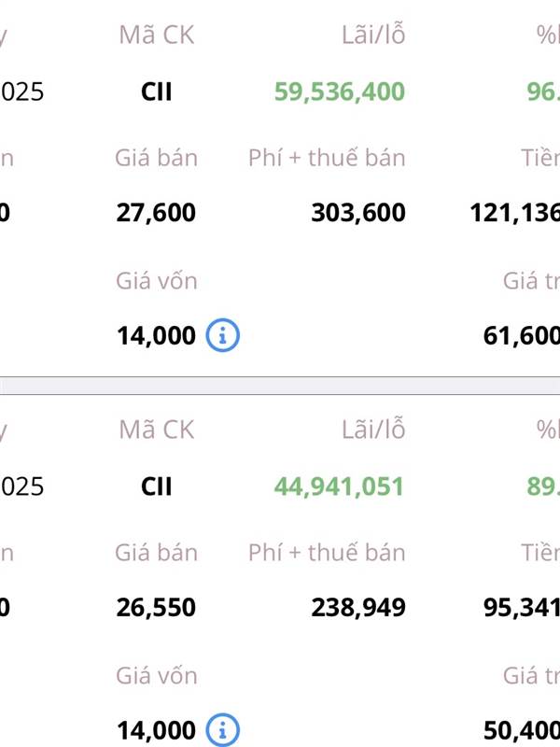This screenshot has height=747, width=560.
Task: Click the first card's Giá vốn value 14,000
Action: click(x=156, y=336)
